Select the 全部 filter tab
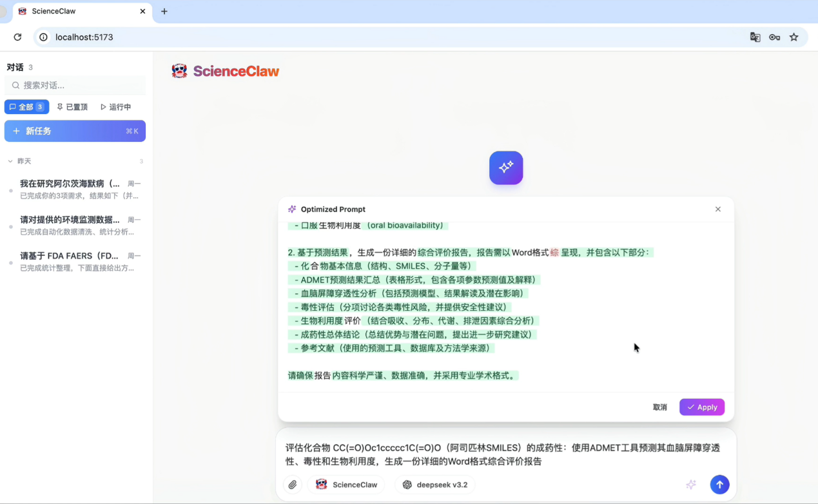818x504 pixels. coord(26,107)
